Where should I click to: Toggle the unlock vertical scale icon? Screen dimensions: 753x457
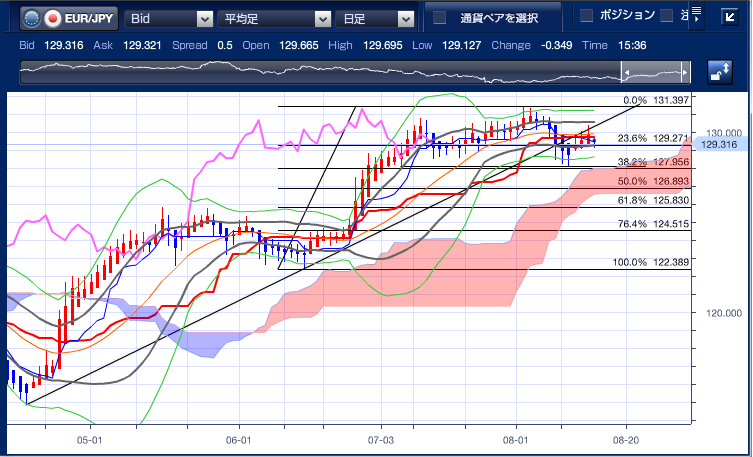(720, 72)
